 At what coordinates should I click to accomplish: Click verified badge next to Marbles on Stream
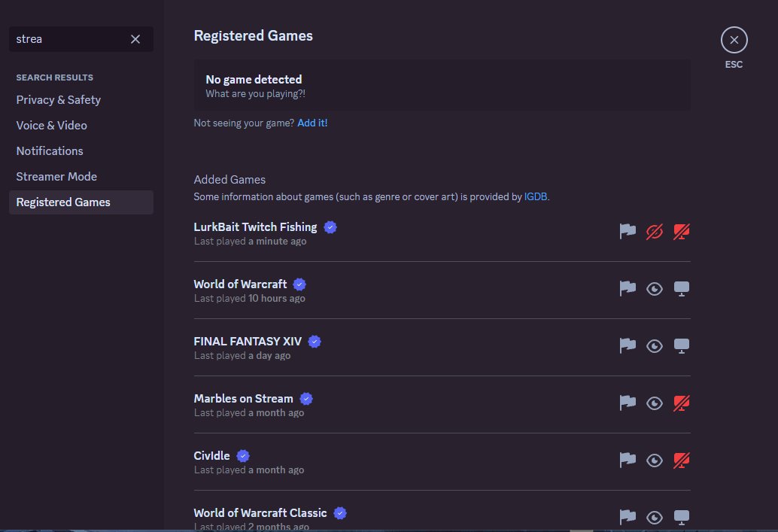307,399
